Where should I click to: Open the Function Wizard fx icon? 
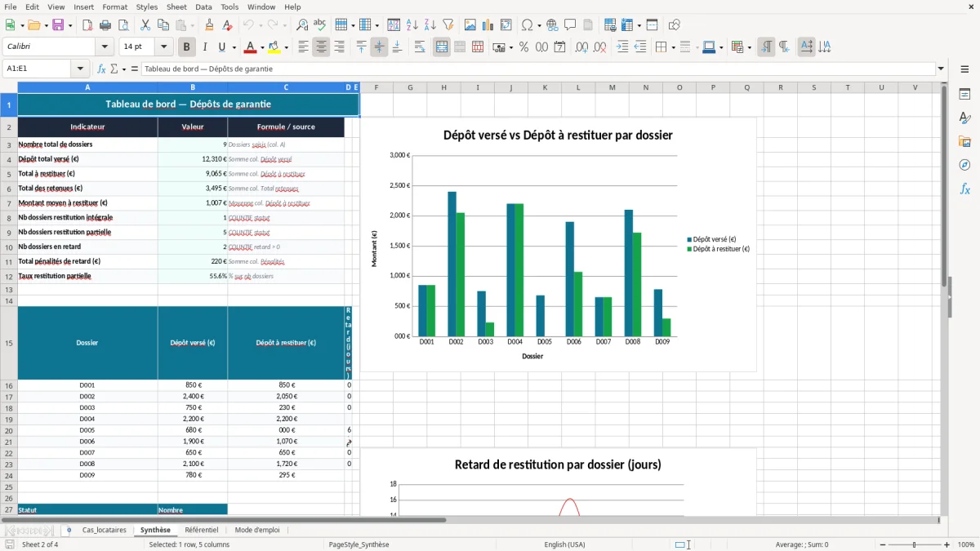pos(101,69)
